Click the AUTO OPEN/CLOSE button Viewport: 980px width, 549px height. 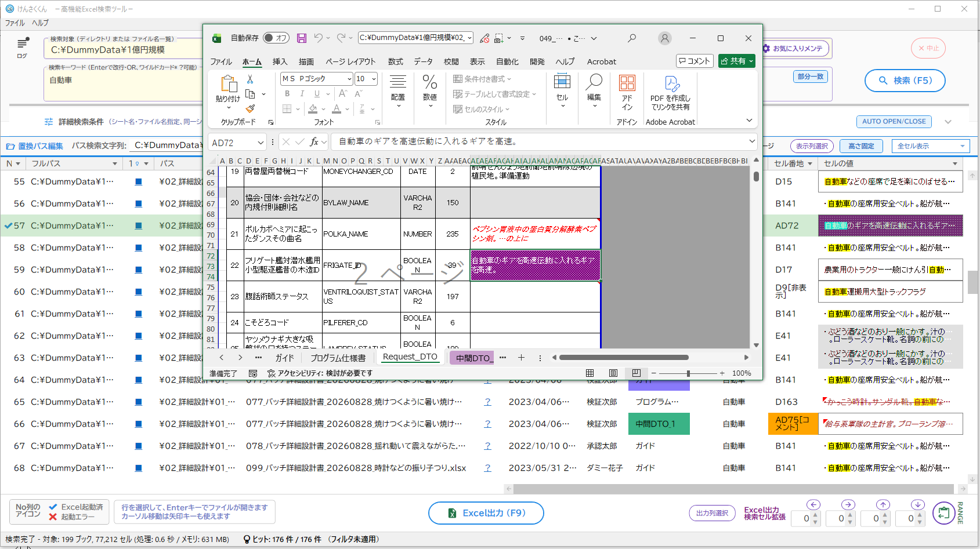(x=894, y=122)
